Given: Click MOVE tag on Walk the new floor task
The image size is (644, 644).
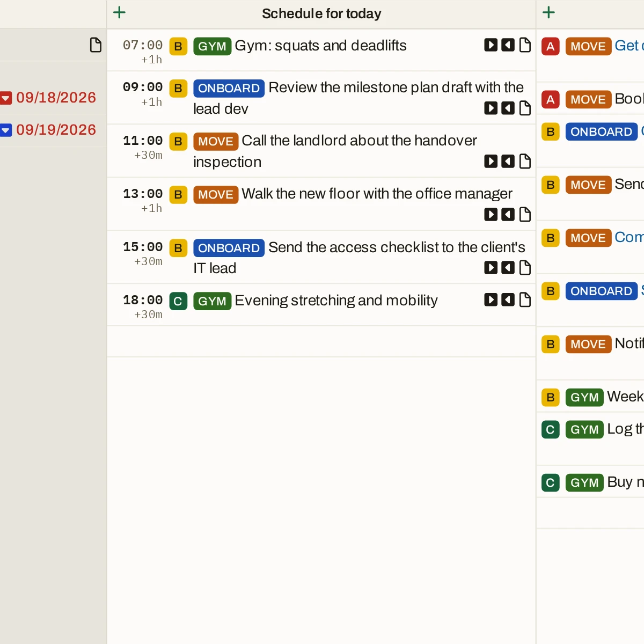Looking at the screenshot, I should pos(216,194).
